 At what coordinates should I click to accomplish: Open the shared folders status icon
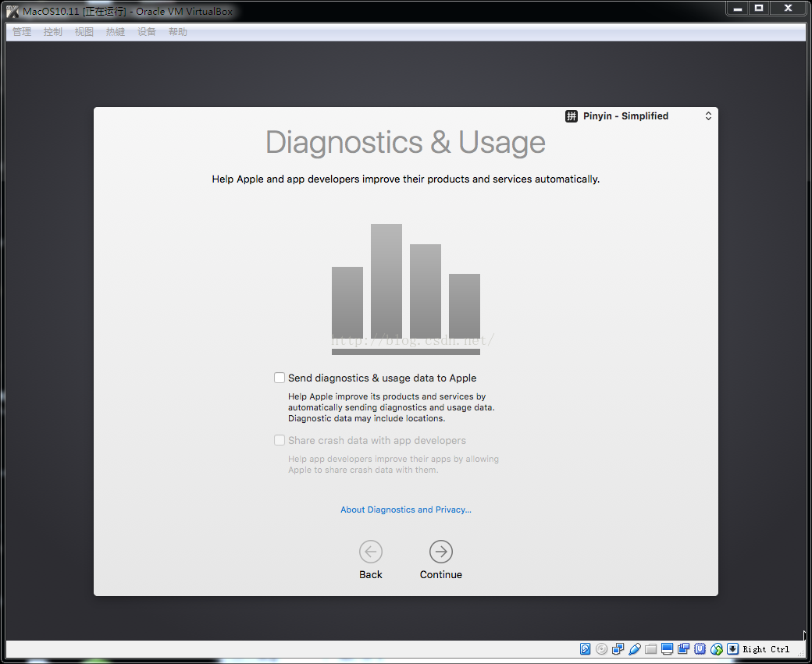click(x=651, y=648)
